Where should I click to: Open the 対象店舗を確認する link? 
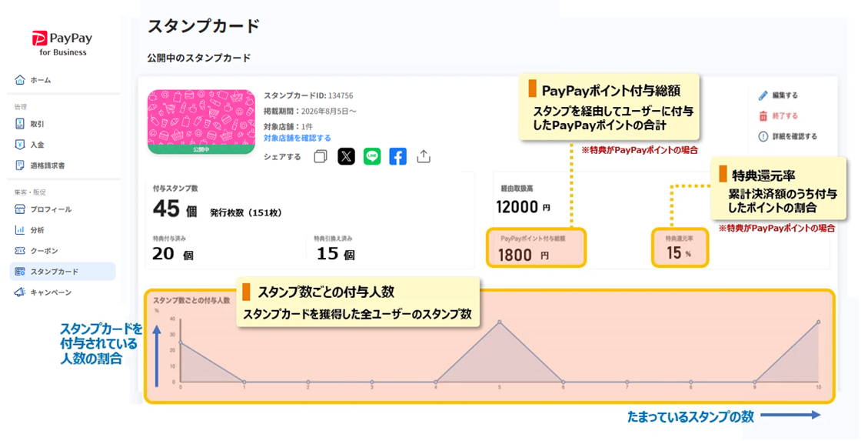click(298, 138)
